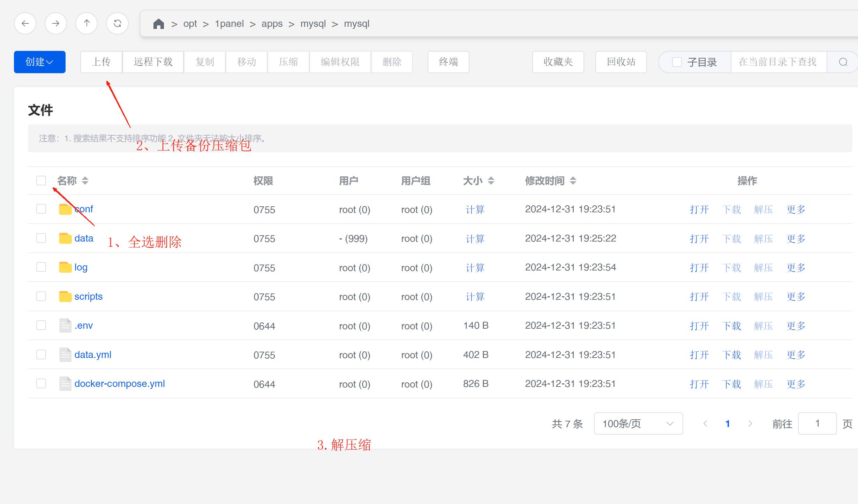Refresh the current file listing
This screenshot has height=504, width=858.
(118, 23)
